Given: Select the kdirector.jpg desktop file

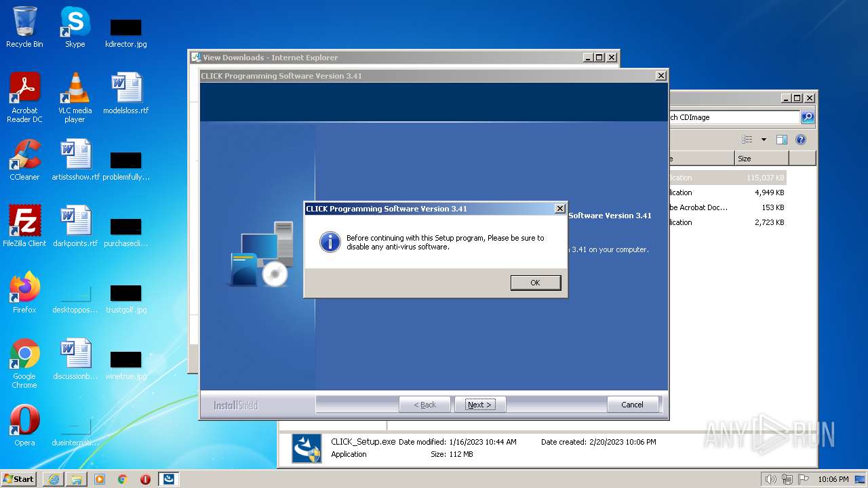Looking at the screenshot, I should pyautogui.click(x=126, y=33).
